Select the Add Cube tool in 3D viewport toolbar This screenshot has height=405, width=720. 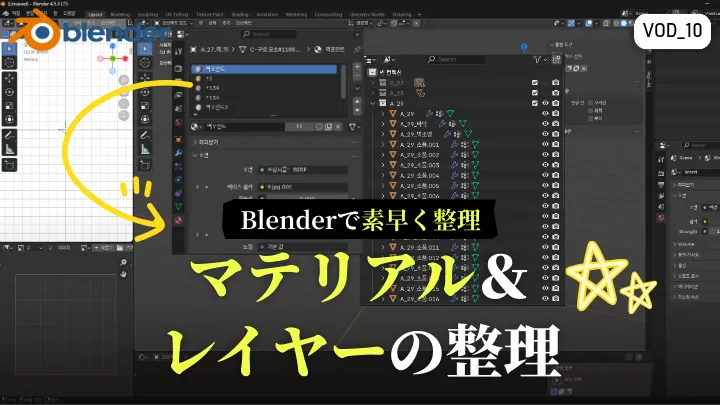point(145,164)
